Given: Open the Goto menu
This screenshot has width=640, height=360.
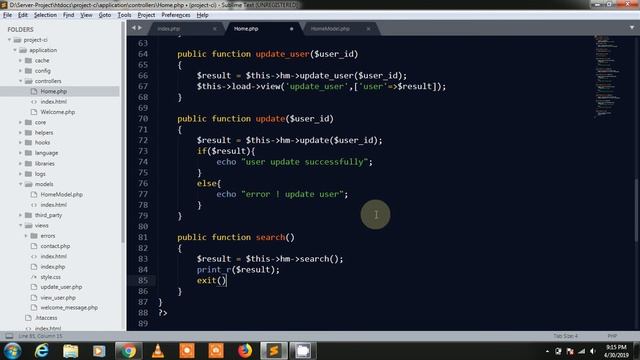Looking at the screenshot, I should pos(105,15).
